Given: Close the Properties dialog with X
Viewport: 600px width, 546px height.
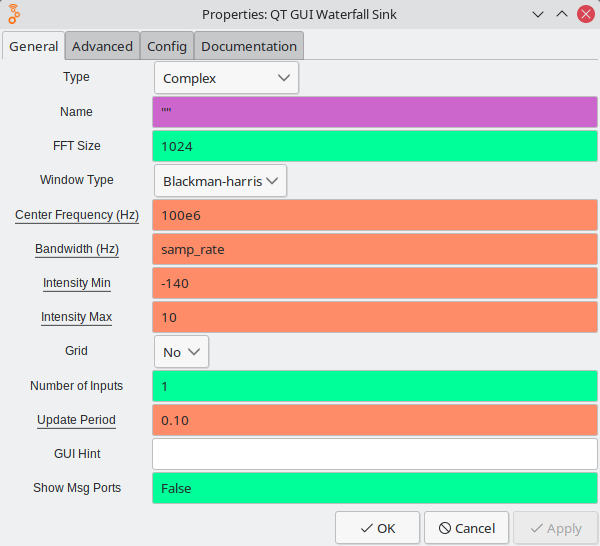Looking at the screenshot, I should tap(584, 14).
